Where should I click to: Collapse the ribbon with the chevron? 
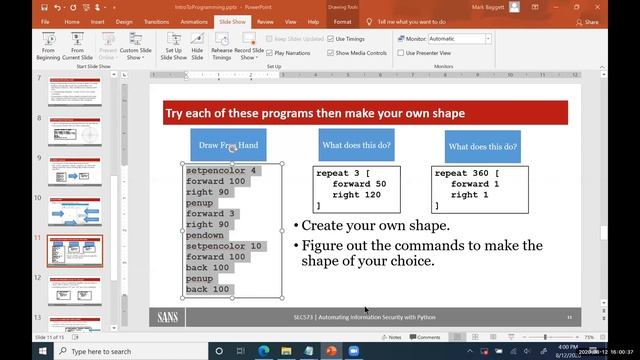pyautogui.click(x=602, y=67)
